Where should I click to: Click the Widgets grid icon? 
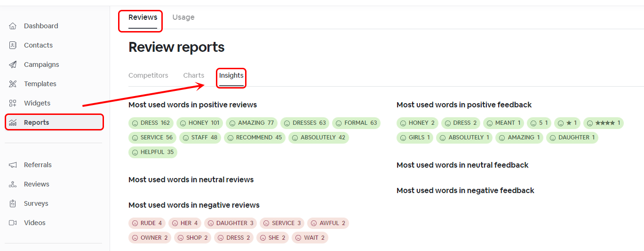tap(13, 103)
